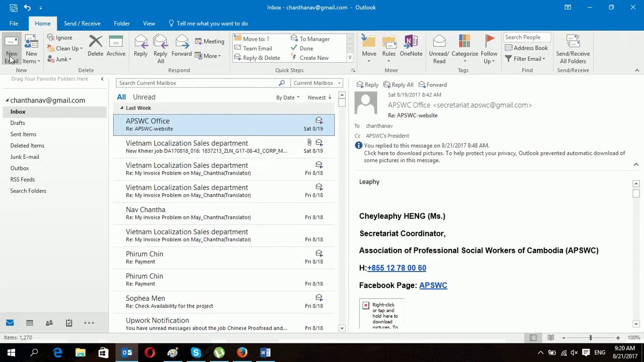Open the Clean Up dropdown

click(65, 49)
